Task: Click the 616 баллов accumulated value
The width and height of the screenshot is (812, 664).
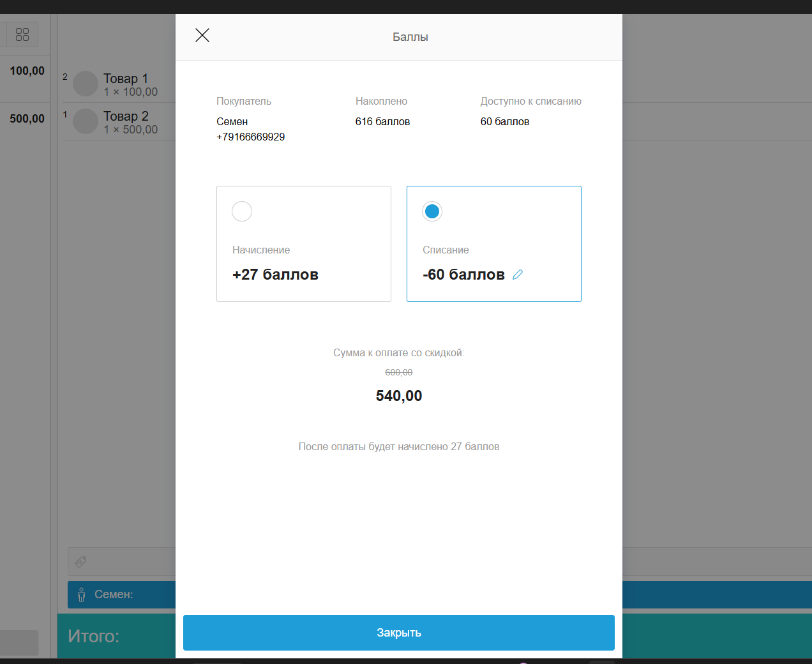Action: pyautogui.click(x=382, y=121)
